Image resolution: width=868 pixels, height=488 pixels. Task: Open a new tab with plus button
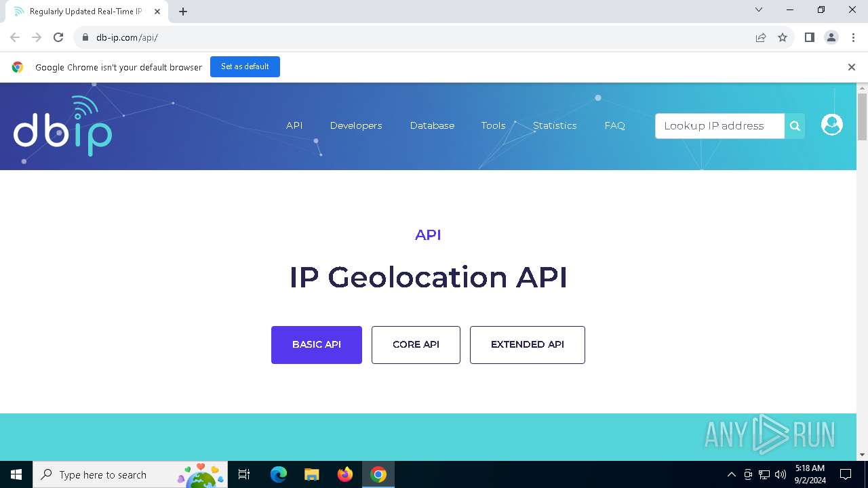click(183, 12)
